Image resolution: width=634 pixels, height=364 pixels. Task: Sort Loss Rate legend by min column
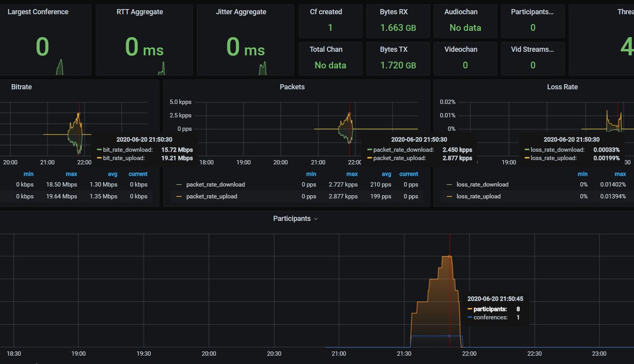coord(582,174)
